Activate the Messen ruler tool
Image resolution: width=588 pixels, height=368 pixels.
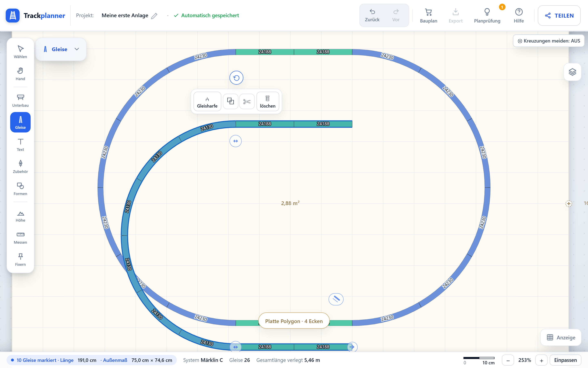[20, 238]
